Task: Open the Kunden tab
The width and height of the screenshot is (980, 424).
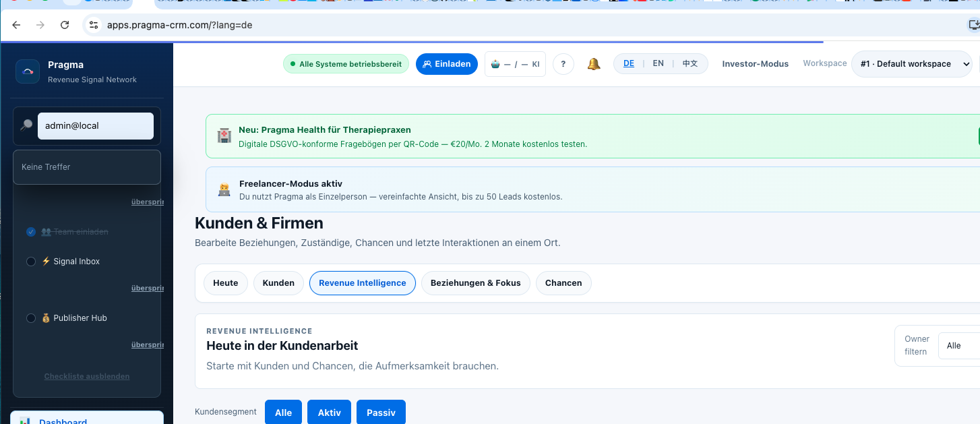Action: tap(279, 283)
